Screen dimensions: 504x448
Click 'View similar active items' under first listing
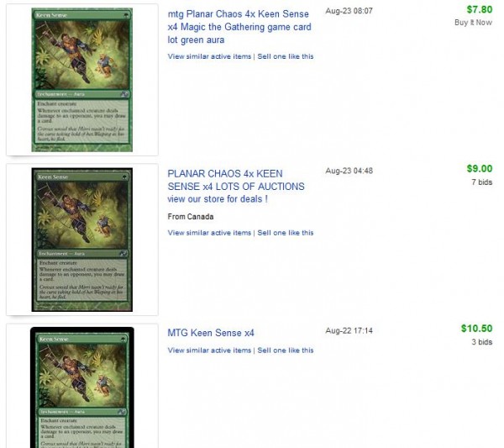pos(209,56)
